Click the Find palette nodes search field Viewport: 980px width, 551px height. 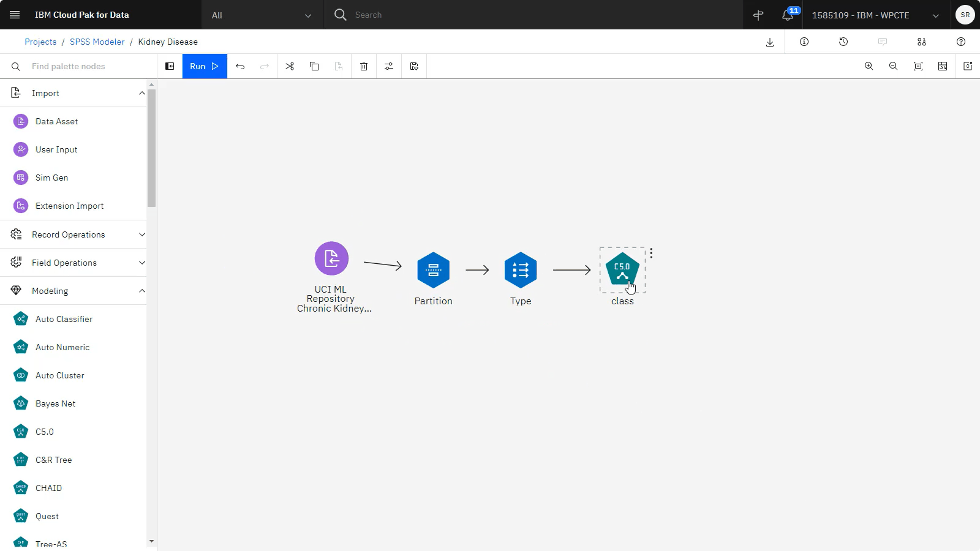pyautogui.click(x=86, y=66)
